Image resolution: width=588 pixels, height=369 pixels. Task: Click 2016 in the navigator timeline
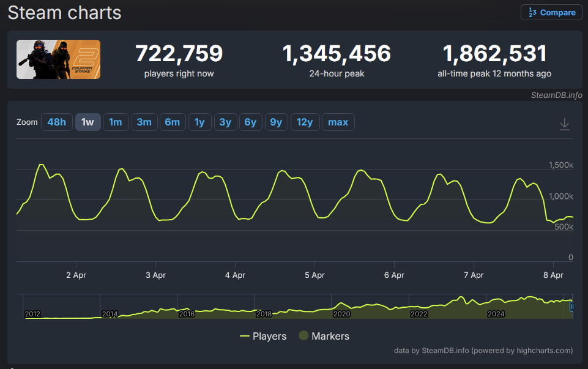[187, 314]
